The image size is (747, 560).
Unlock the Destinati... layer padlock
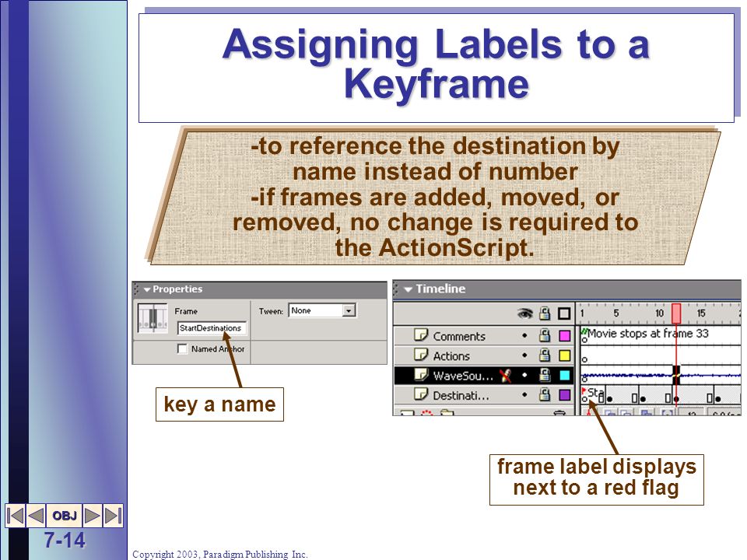[x=545, y=394]
